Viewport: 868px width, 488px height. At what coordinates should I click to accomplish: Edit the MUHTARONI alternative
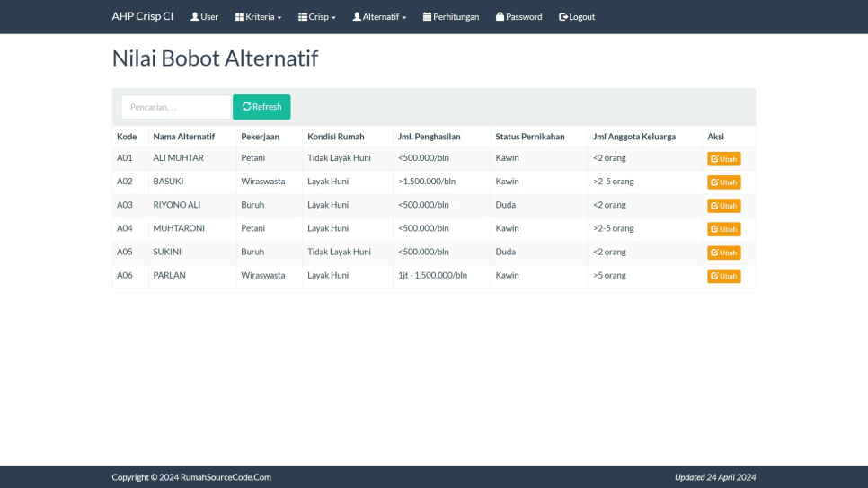click(x=723, y=229)
